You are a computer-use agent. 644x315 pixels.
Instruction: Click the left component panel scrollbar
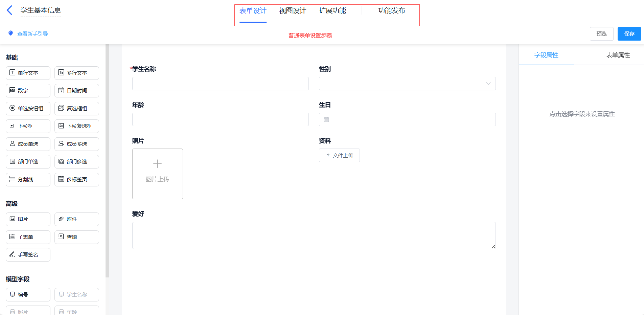click(x=107, y=161)
